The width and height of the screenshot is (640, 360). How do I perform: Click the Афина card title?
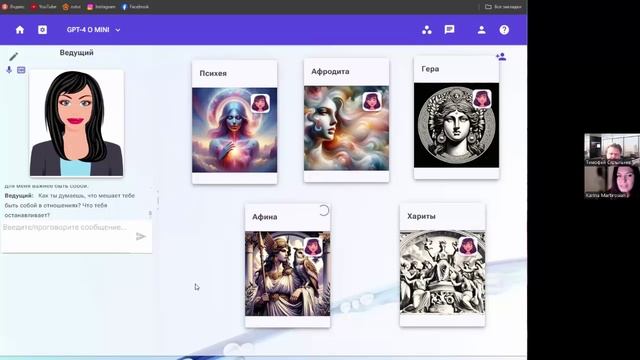coord(264,217)
